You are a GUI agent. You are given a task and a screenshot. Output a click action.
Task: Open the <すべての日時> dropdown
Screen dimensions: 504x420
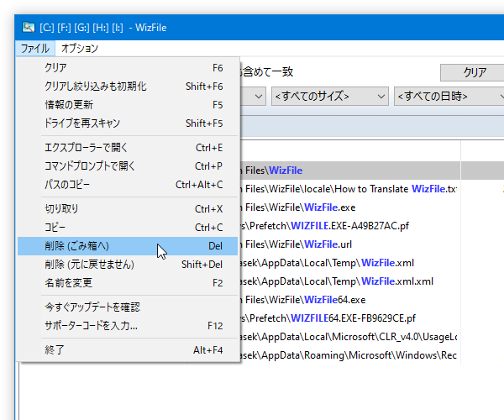pos(449,96)
